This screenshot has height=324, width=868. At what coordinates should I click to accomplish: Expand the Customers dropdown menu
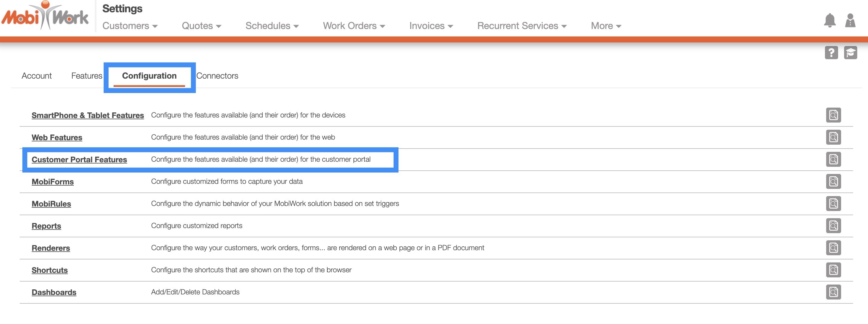click(130, 26)
